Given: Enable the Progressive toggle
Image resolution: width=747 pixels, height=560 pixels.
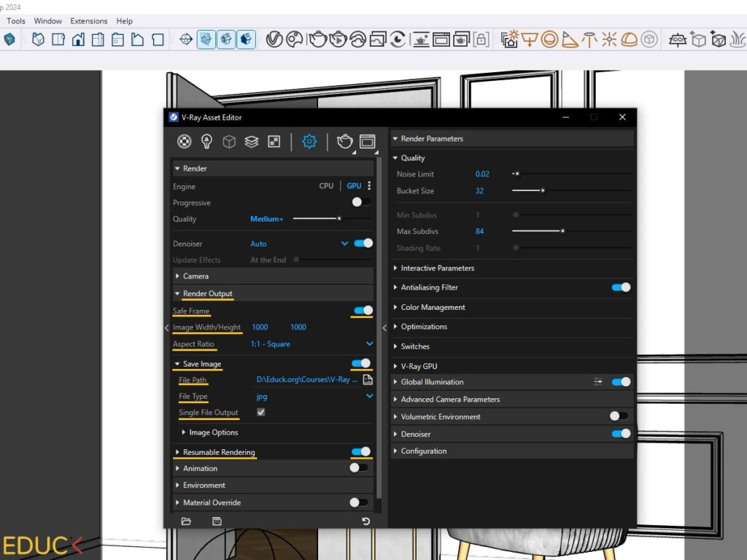Looking at the screenshot, I should coord(361,203).
